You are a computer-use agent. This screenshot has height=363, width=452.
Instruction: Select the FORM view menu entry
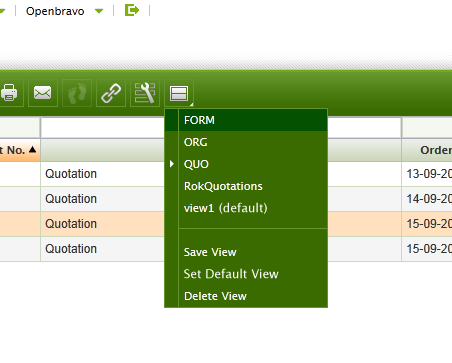(246, 120)
